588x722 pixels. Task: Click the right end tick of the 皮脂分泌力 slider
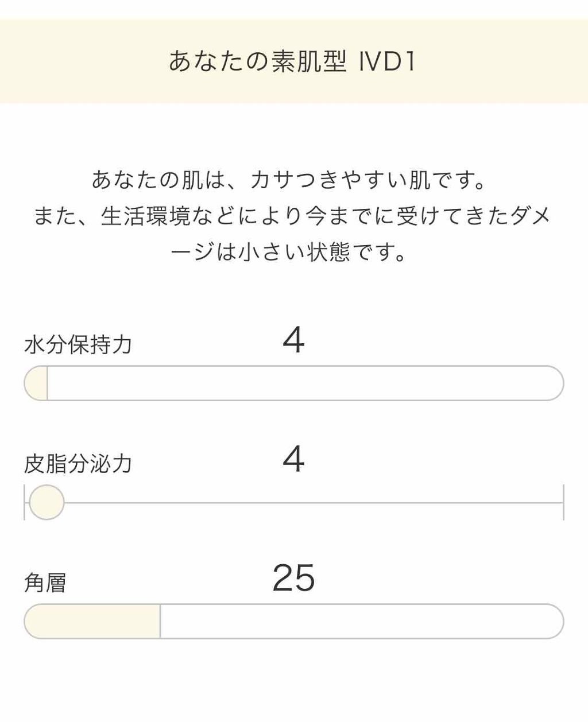(x=563, y=502)
